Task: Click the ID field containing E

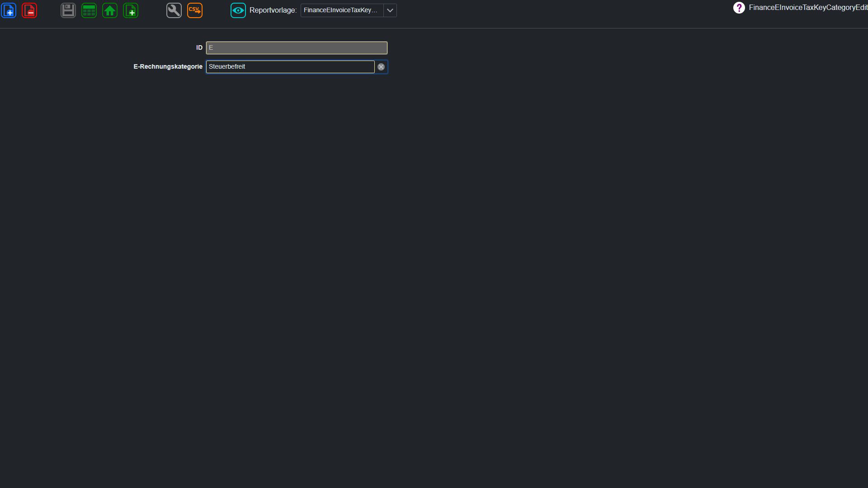Action: point(297,48)
